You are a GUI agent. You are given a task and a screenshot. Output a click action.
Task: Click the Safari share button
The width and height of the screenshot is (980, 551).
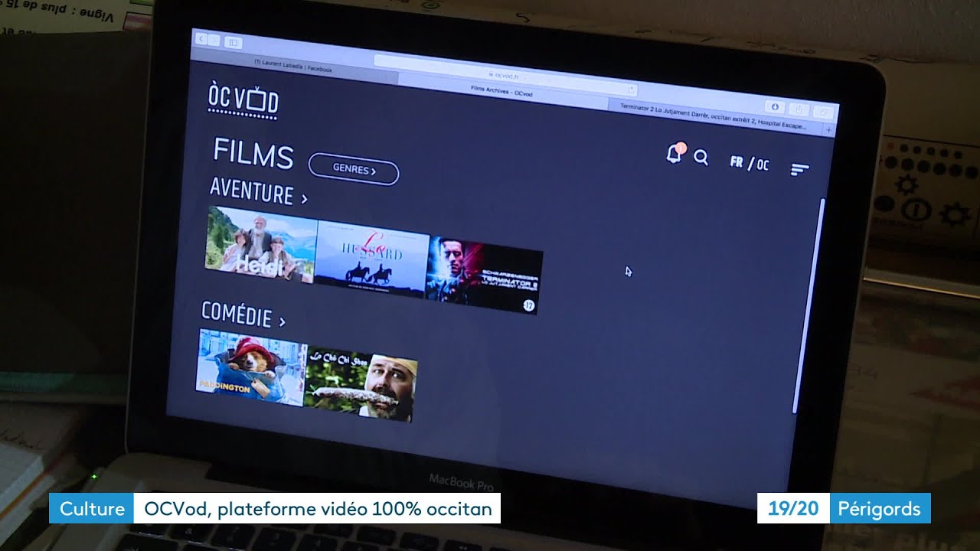point(799,109)
